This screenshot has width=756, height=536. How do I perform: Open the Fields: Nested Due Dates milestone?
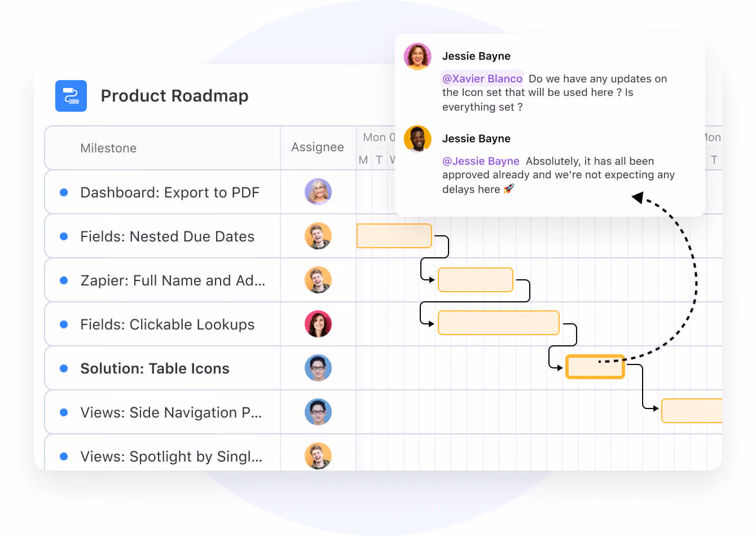pos(168,236)
